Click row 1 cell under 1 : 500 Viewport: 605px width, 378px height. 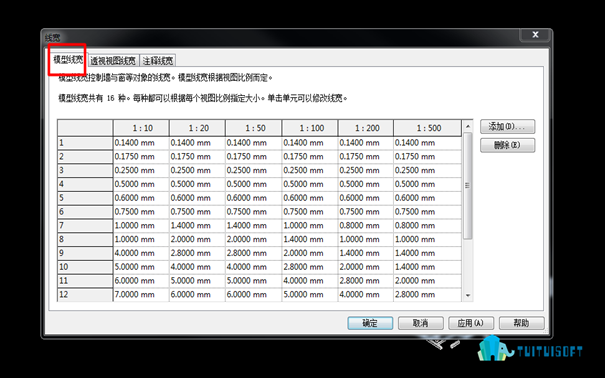pyautogui.click(x=428, y=143)
